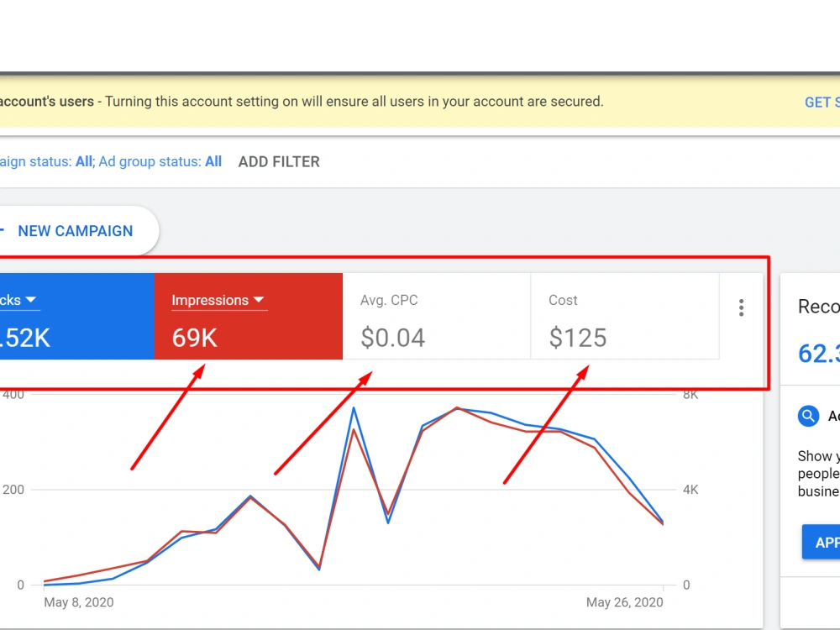Click the campaign status All filter
This screenshot has width=840, height=630.
pyautogui.click(x=45, y=162)
